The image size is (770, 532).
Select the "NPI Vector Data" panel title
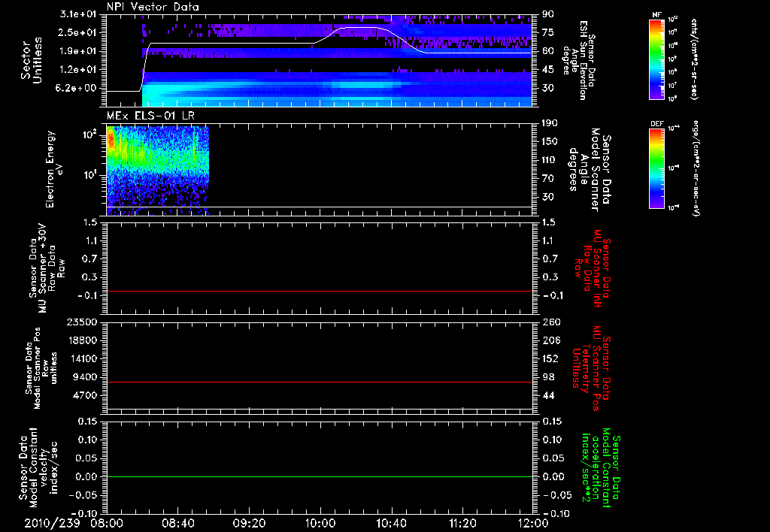click(153, 7)
